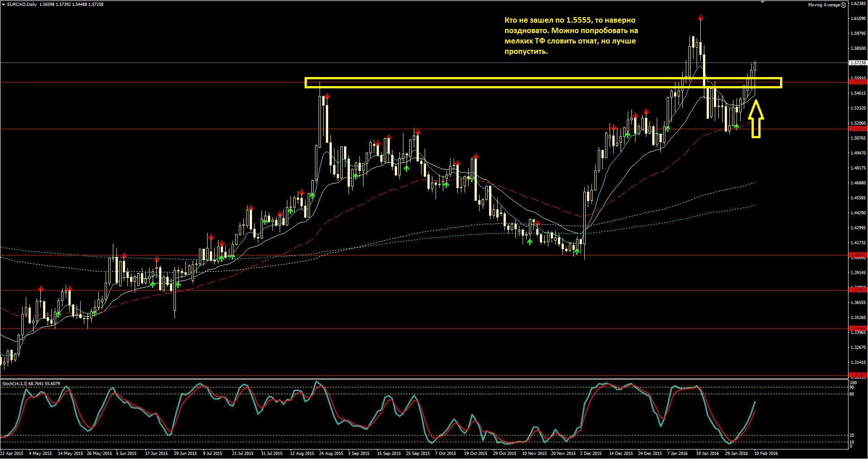Click price scale value 1.42995

[x=859, y=228]
